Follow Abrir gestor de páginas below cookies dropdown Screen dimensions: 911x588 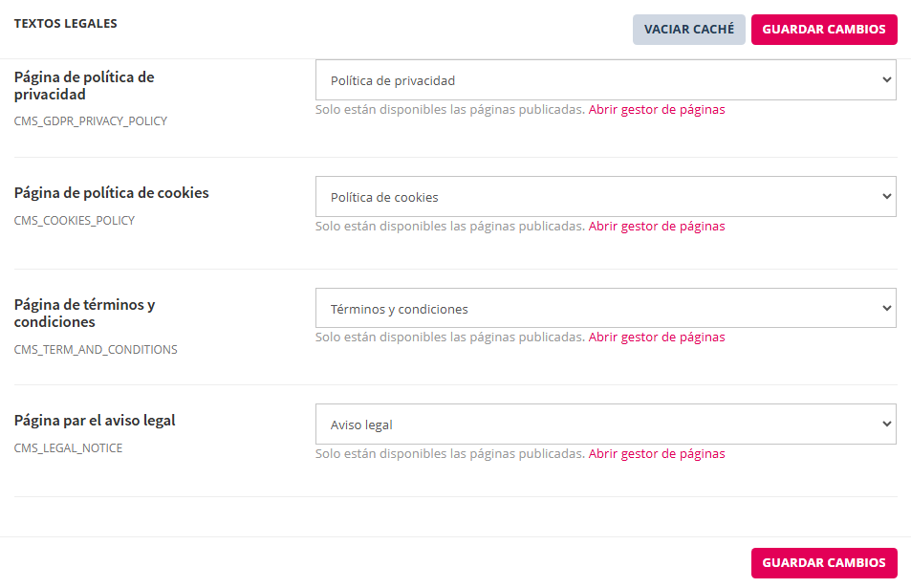click(656, 227)
